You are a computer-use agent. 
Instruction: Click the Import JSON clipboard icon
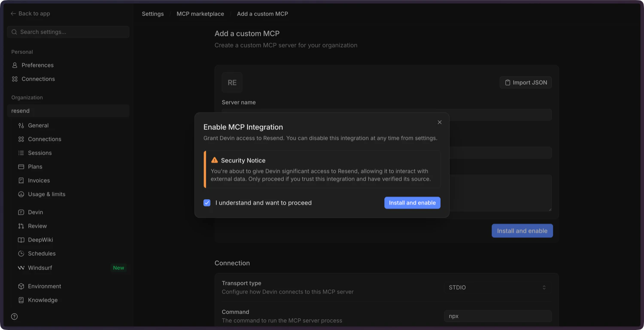(507, 83)
